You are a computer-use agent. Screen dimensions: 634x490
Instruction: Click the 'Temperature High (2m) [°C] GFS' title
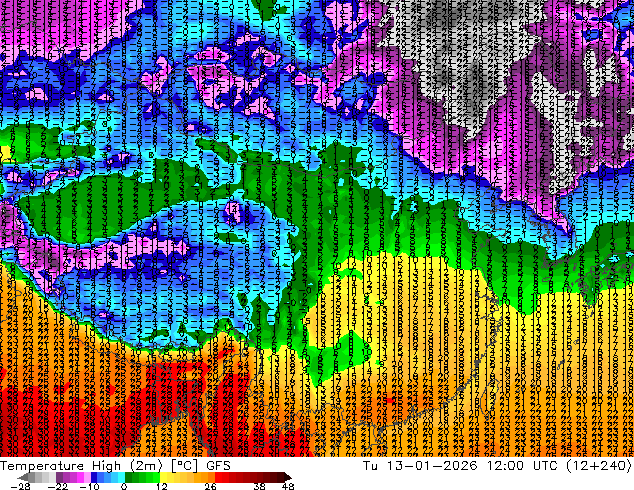point(115,466)
